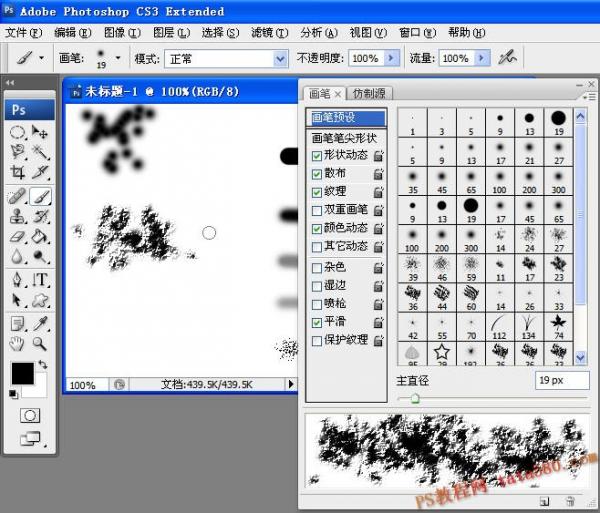Toggle the 平滑 smoothing checkbox
The height and width of the screenshot is (513, 600).
pos(317,322)
